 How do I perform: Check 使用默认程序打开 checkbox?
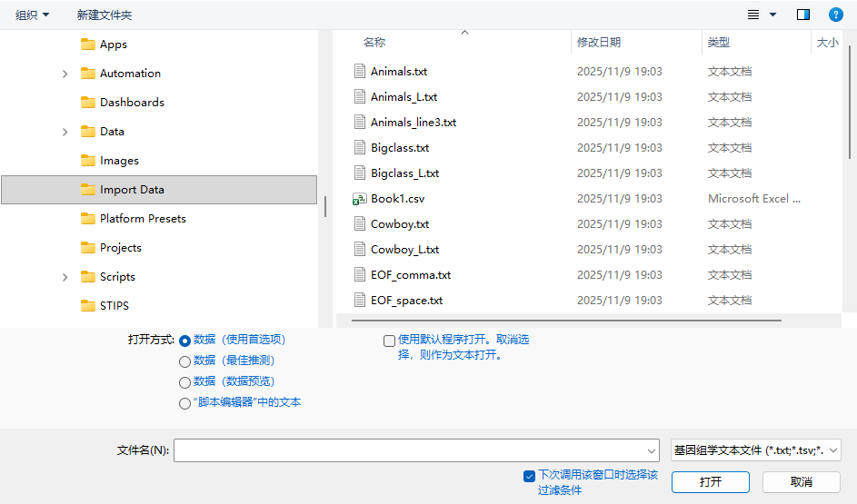click(x=389, y=341)
